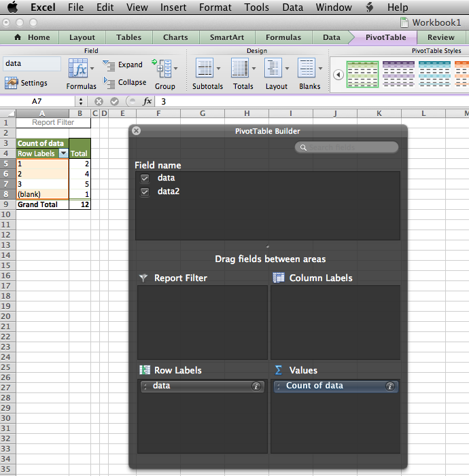Switch to the Home ribbon tab
This screenshot has height=476, width=469.
tap(32, 37)
